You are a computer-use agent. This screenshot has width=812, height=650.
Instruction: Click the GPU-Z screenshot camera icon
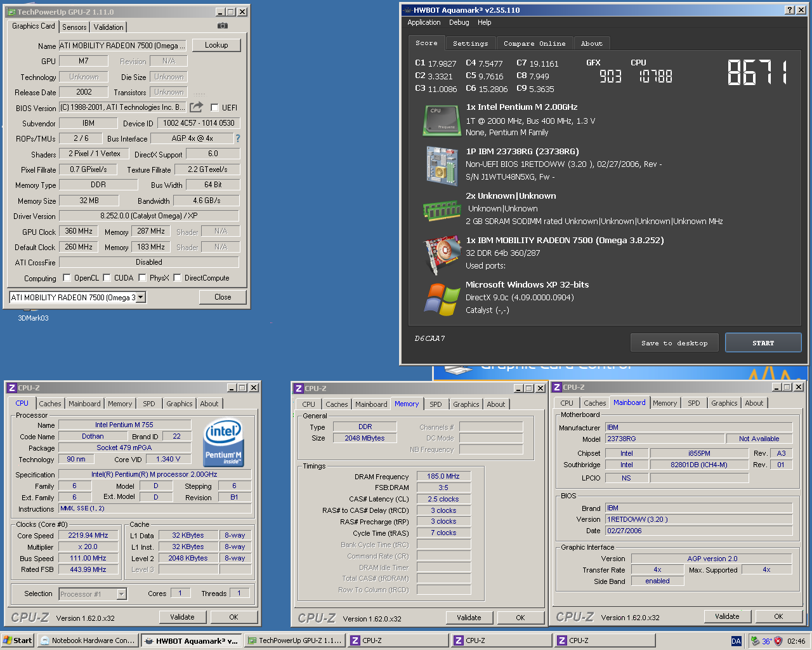(x=223, y=26)
